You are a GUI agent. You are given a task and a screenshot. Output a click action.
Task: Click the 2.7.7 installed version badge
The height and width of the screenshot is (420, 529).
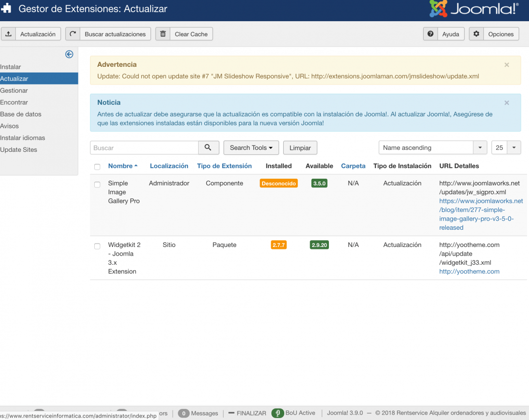pos(278,245)
